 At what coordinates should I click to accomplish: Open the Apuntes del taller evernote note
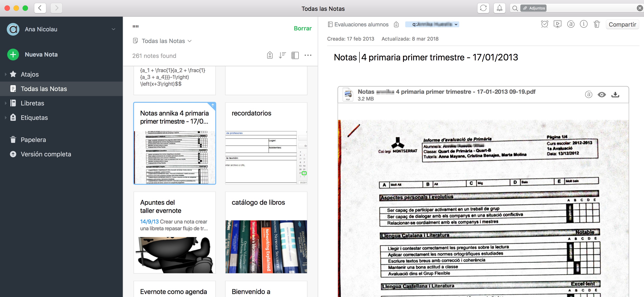(174, 232)
